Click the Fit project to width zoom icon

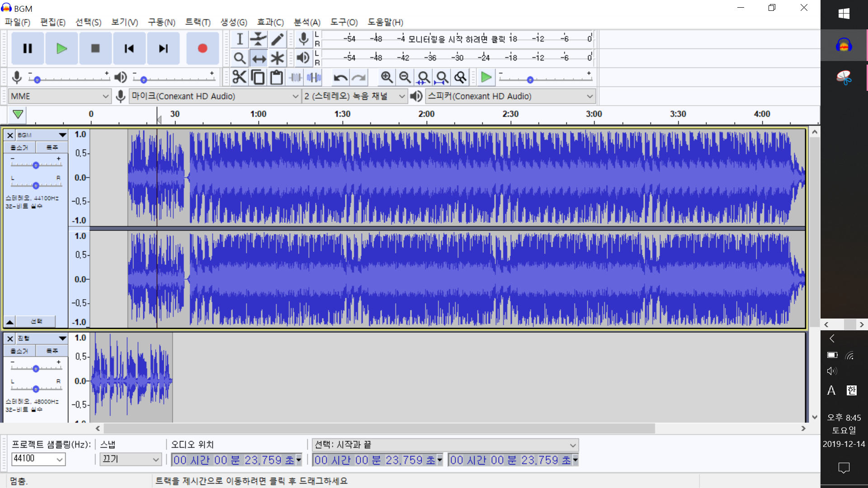[x=442, y=78]
